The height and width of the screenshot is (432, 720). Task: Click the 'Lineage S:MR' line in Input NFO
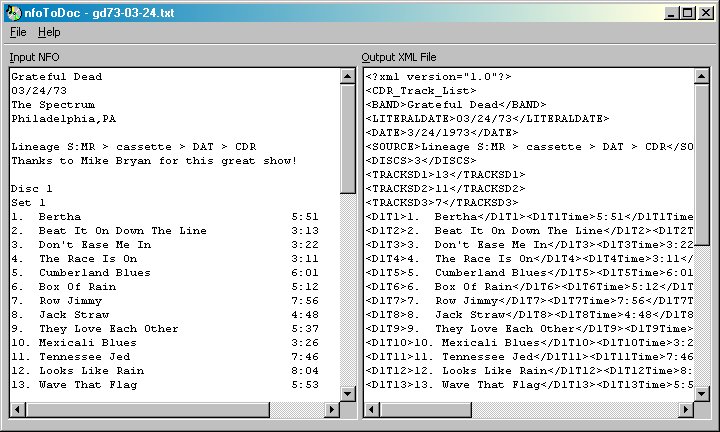(x=134, y=146)
